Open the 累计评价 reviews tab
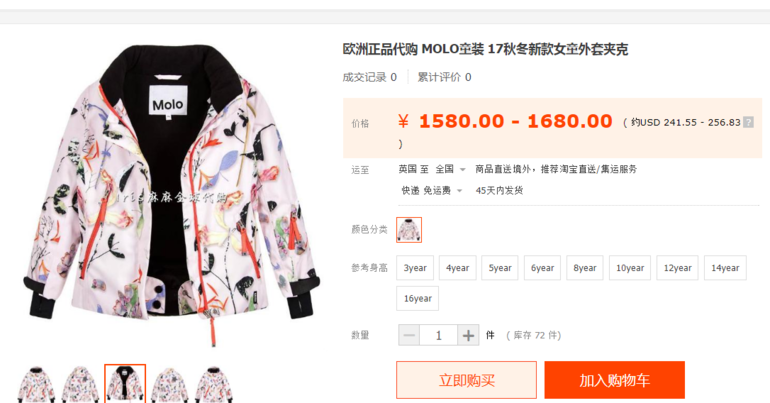Viewport: 770px width, 403px height. point(444,77)
